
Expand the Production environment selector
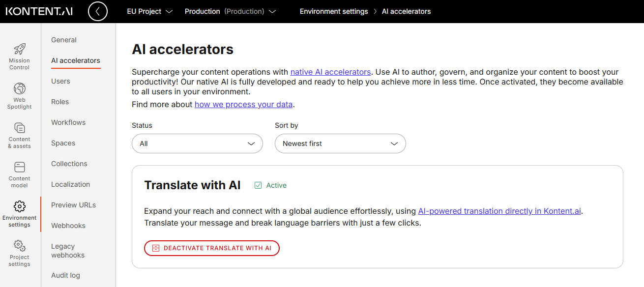[230, 11]
